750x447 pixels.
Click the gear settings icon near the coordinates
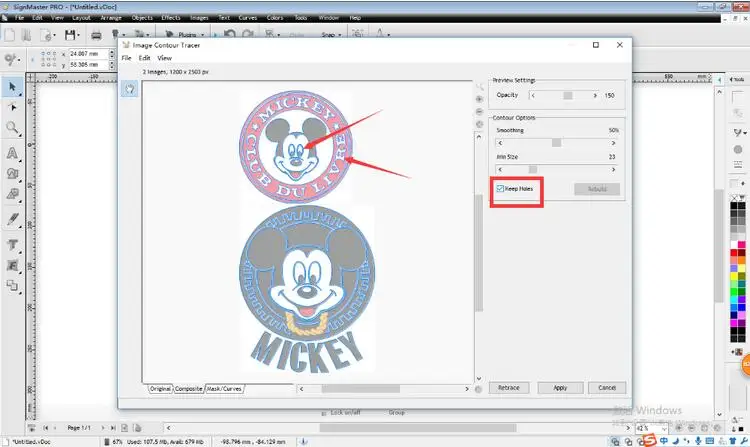coord(10,59)
